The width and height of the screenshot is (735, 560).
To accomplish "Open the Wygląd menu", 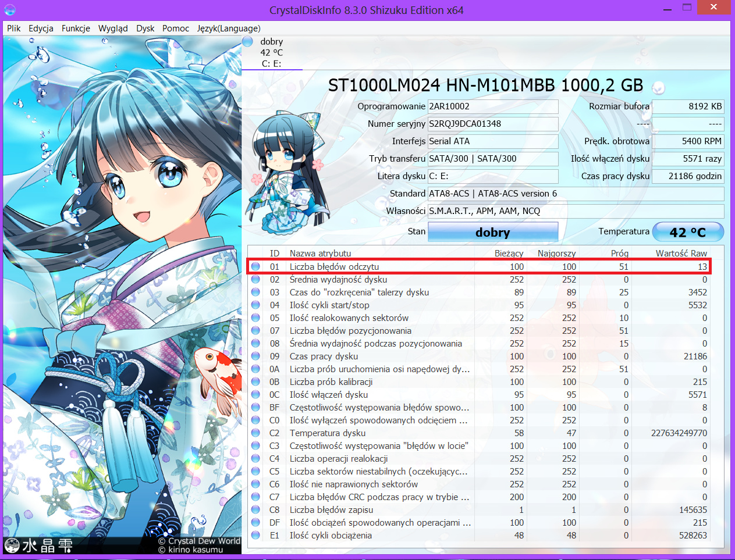I will click(113, 28).
